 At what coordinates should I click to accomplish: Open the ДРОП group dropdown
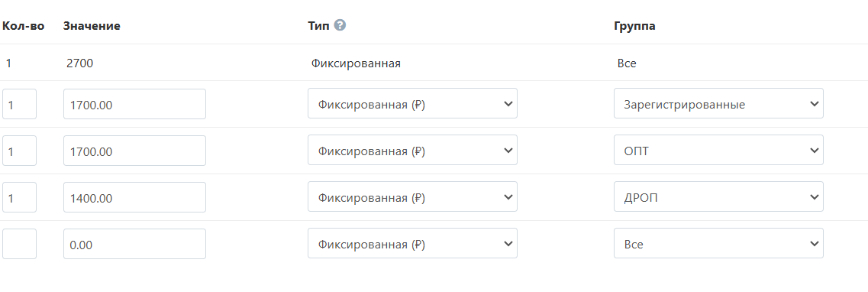718,196
